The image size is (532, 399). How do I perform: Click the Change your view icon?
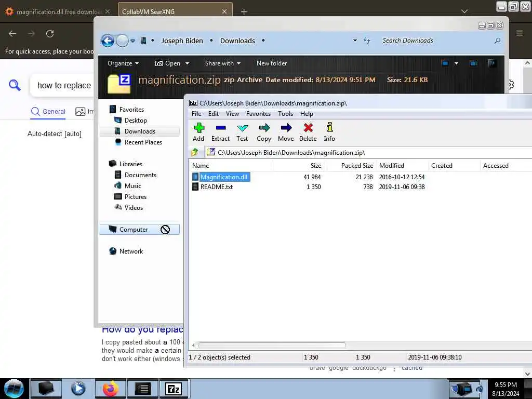tap(445, 63)
